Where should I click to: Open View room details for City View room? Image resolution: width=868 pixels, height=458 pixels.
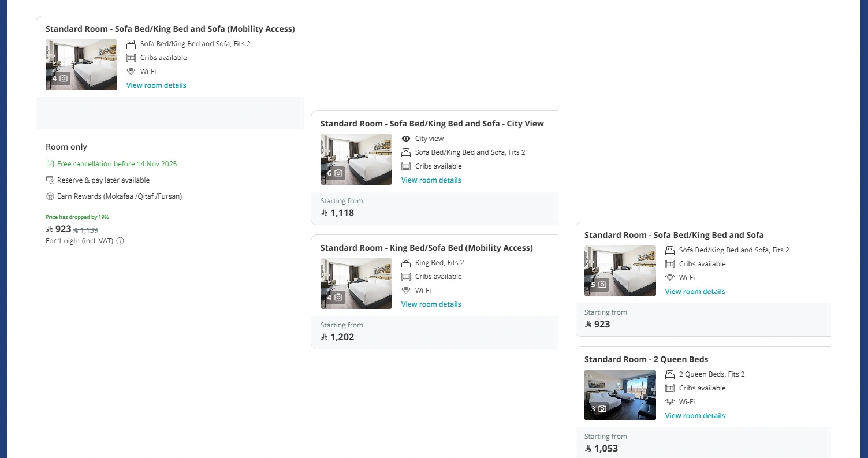click(x=431, y=180)
